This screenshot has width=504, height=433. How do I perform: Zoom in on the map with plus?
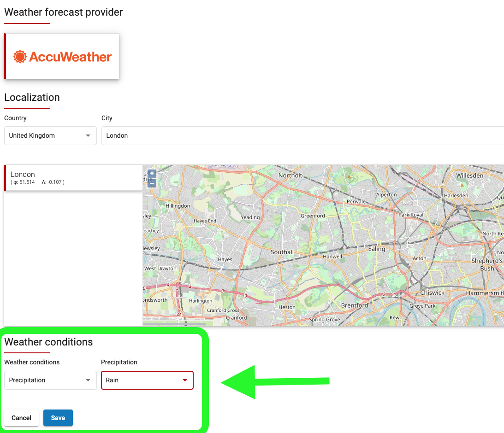point(152,174)
